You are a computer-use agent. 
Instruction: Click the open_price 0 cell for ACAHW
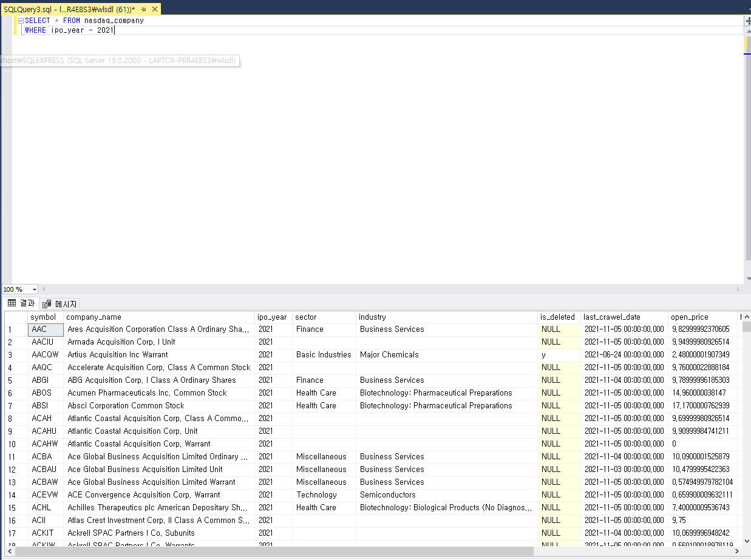703,444
